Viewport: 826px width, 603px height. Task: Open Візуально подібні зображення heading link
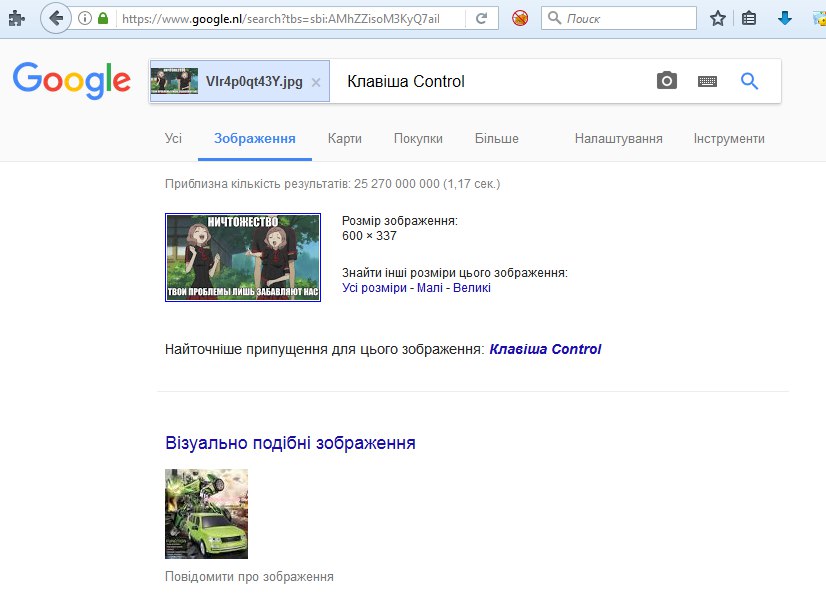290,443
